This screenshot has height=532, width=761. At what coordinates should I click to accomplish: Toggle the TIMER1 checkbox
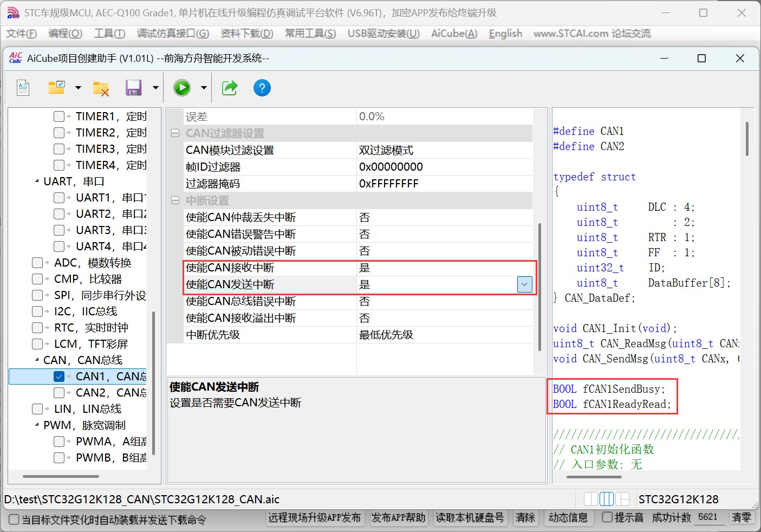point(59,116)
